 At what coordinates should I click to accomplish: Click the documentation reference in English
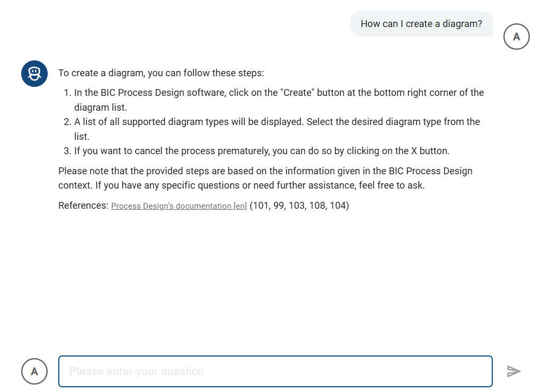[179, 206]
